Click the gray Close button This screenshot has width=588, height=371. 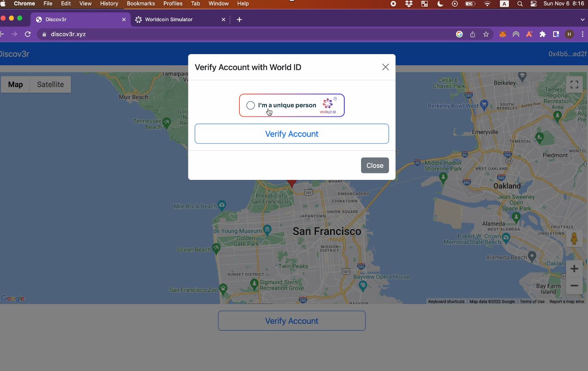tap(375, 165)
